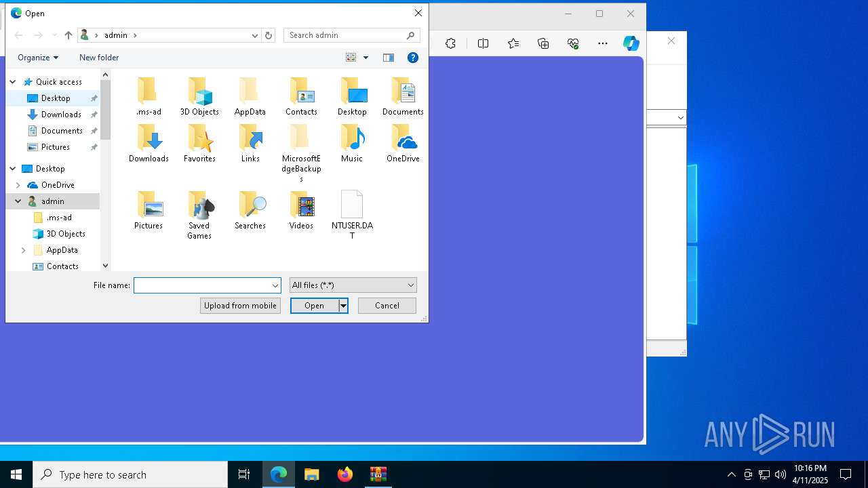The width and height of the screenshot is (868, 488).
Task: Open Edge Collections icon
Action: pos(543,43)
